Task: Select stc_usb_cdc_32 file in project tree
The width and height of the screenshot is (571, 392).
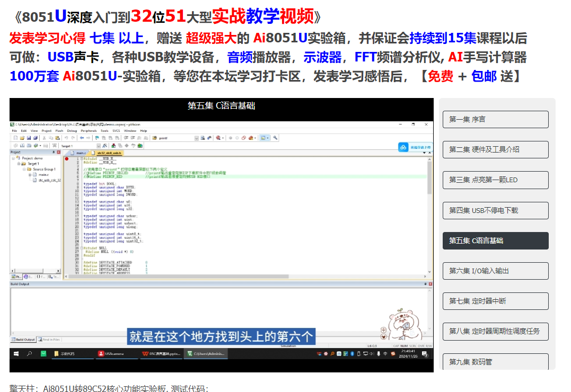Action: pyautogui.click(x=47, y=180)
